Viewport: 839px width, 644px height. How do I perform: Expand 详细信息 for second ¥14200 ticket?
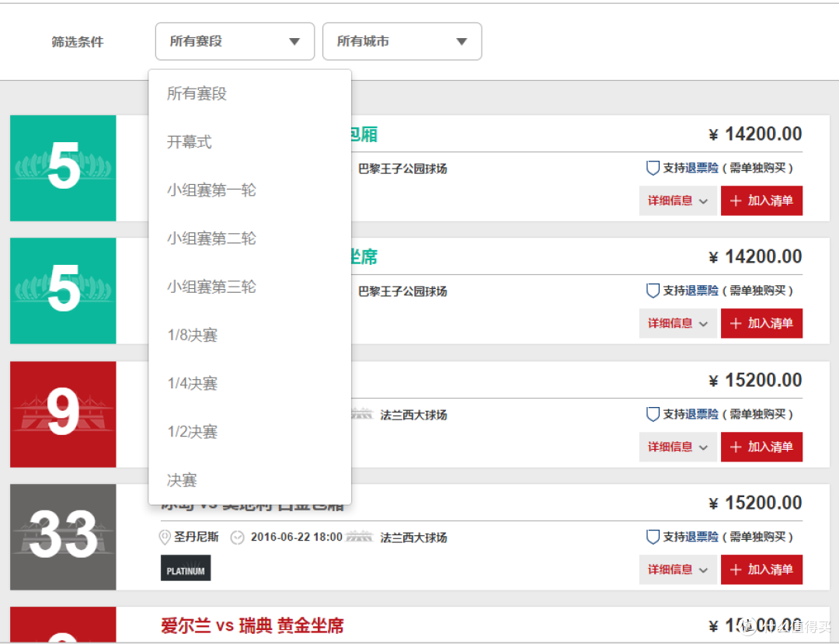pyautogui.click(x=678, y=323)
